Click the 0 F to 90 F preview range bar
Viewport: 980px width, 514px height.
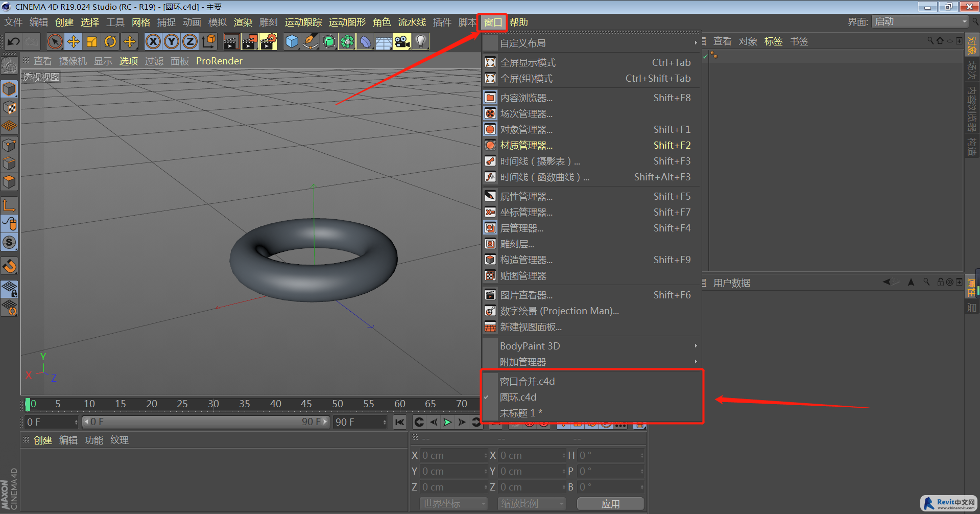point(206,422)
